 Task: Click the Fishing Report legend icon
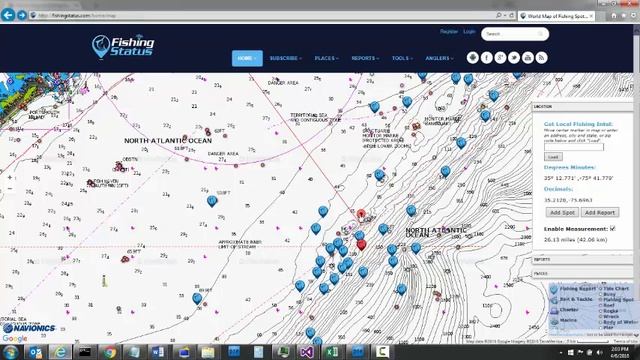tap(554, 290)
